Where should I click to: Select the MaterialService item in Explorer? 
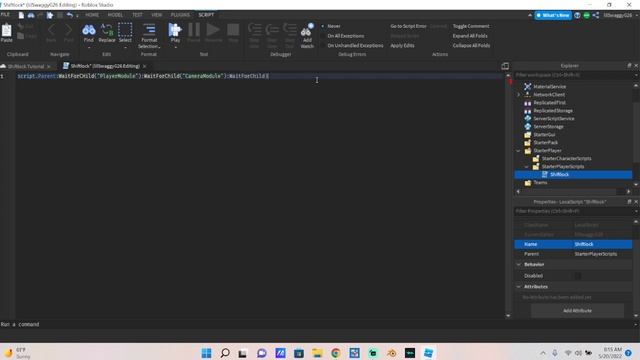tap(549, 87)
